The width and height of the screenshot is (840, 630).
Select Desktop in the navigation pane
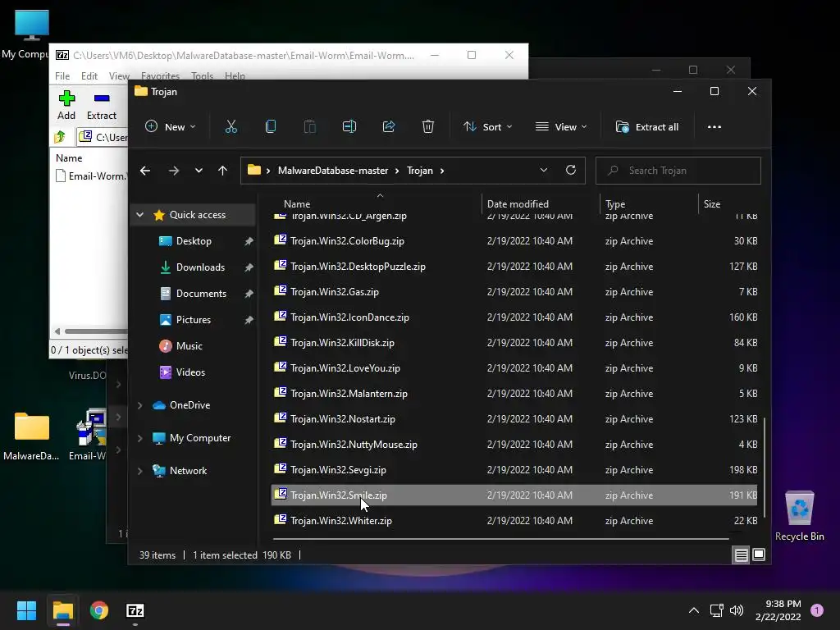(194, 241)
